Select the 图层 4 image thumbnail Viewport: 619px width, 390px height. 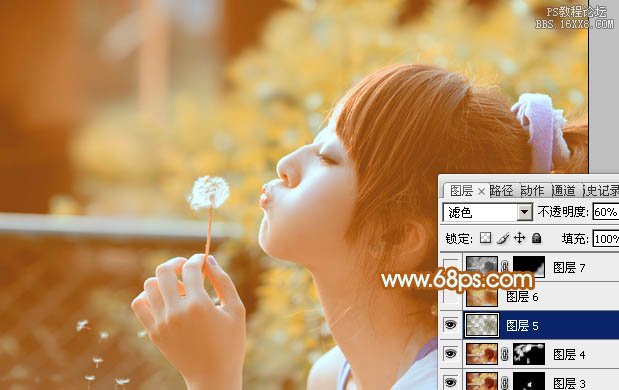(x=482, y=354)
